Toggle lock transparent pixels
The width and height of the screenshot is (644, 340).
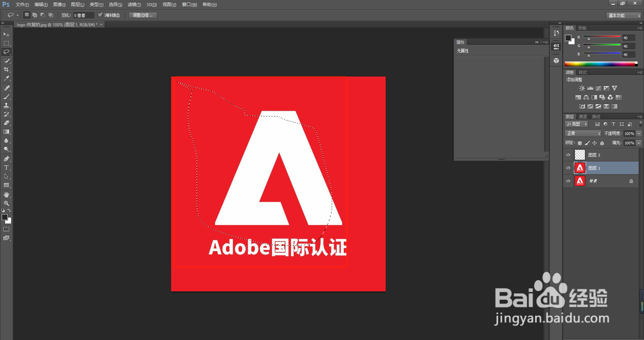coord(580,143)
